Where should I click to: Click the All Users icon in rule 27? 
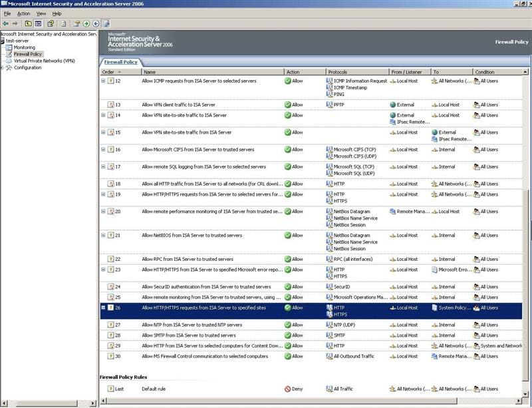[x=477, y=325]
